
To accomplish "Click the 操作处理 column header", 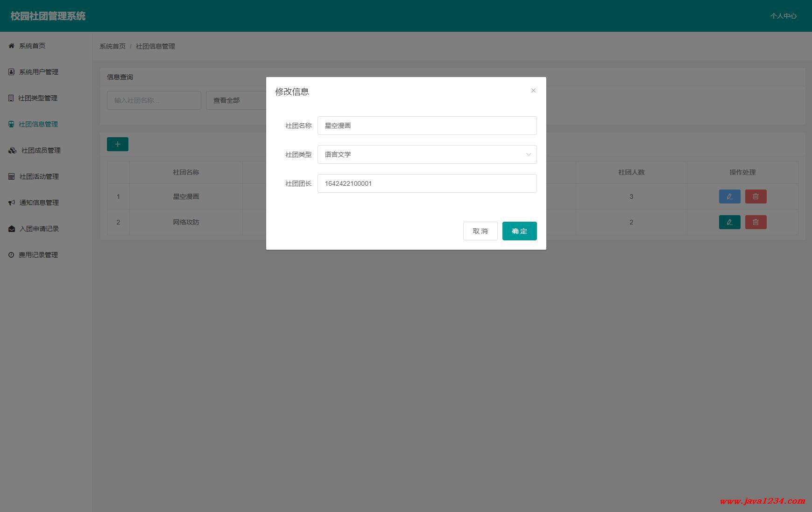I will click(742, 172).
